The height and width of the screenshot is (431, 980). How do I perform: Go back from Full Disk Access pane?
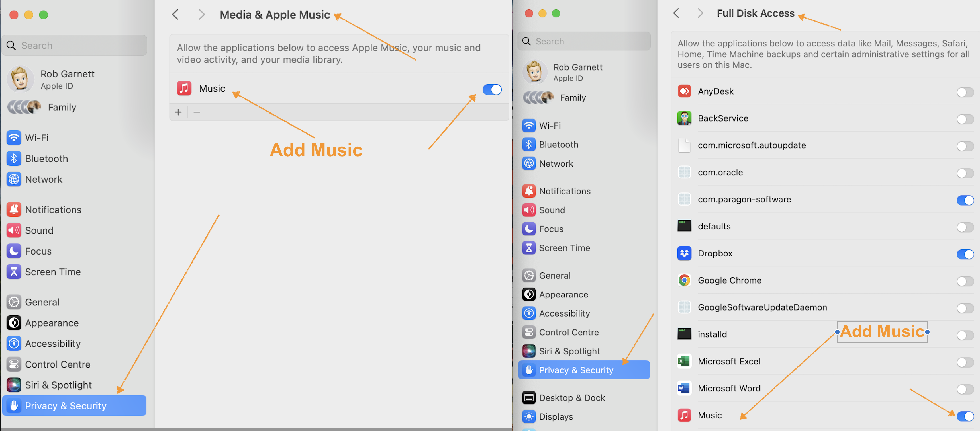coord(676,13)
